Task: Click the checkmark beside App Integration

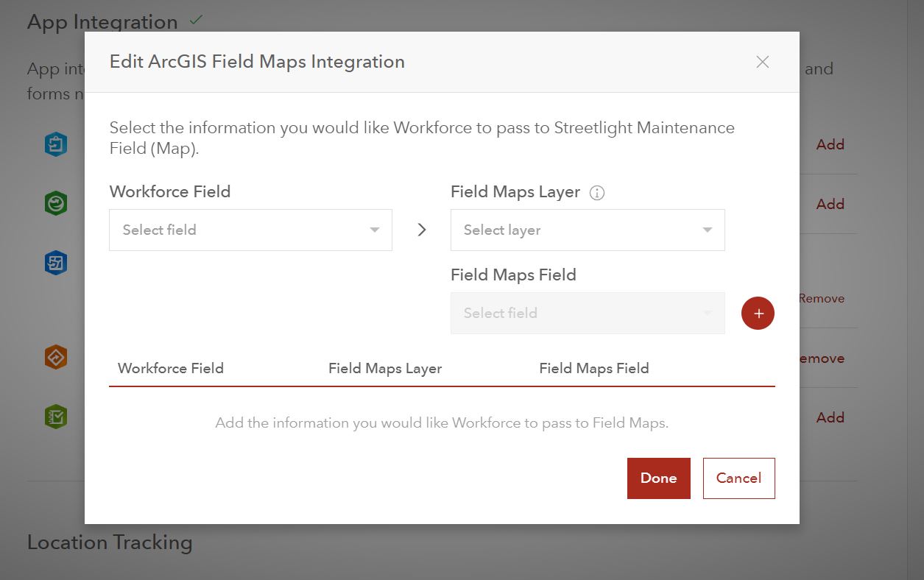Action: (194, 20)
